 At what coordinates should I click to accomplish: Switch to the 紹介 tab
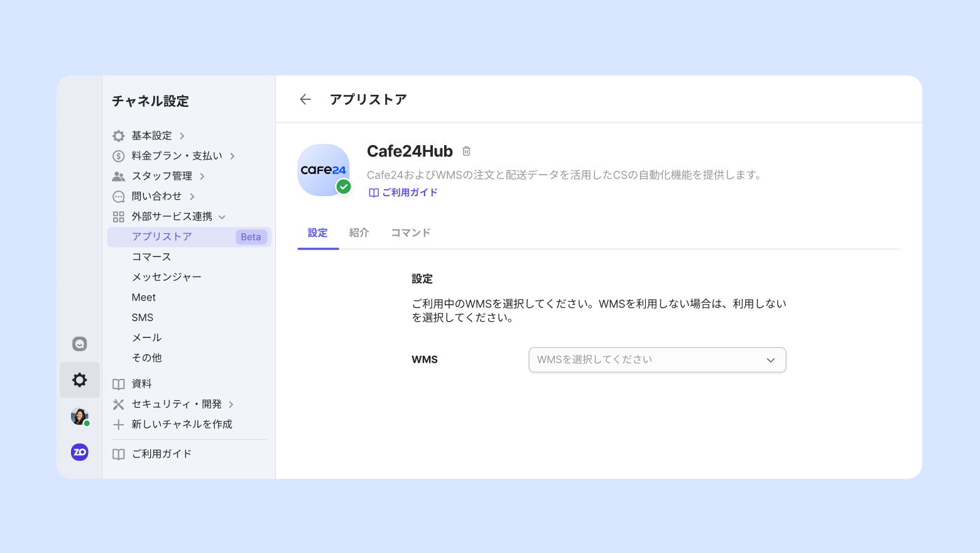(359, 233)
